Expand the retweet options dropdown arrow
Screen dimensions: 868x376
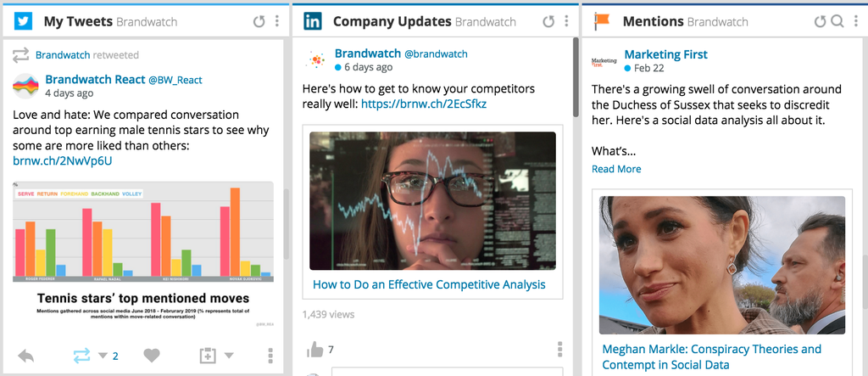[103, 356]
